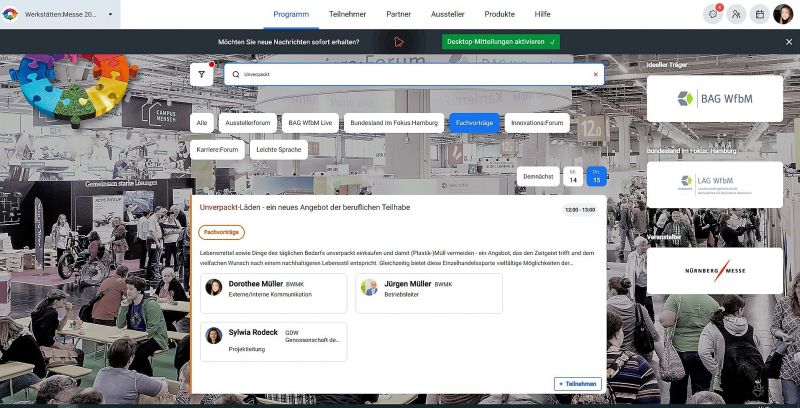This screenshot has width=800, height=408.
Task: Click the user profile avatar
Action: [x=784, y=14]
